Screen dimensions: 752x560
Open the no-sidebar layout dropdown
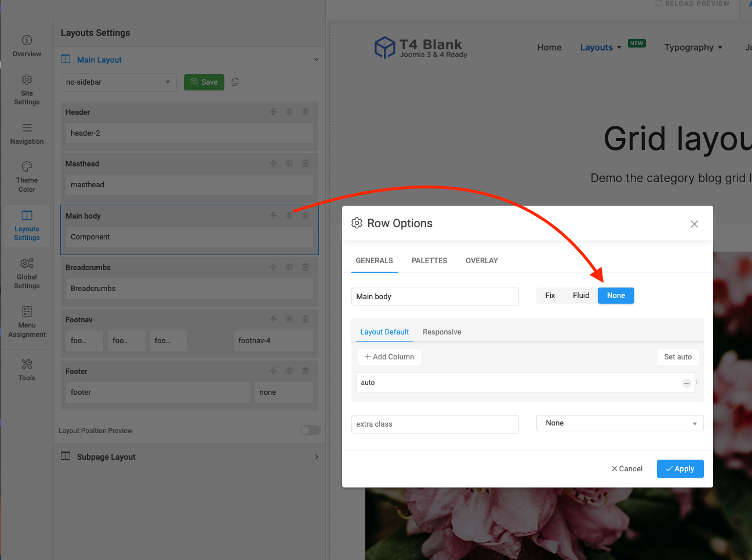pos(118,82)
